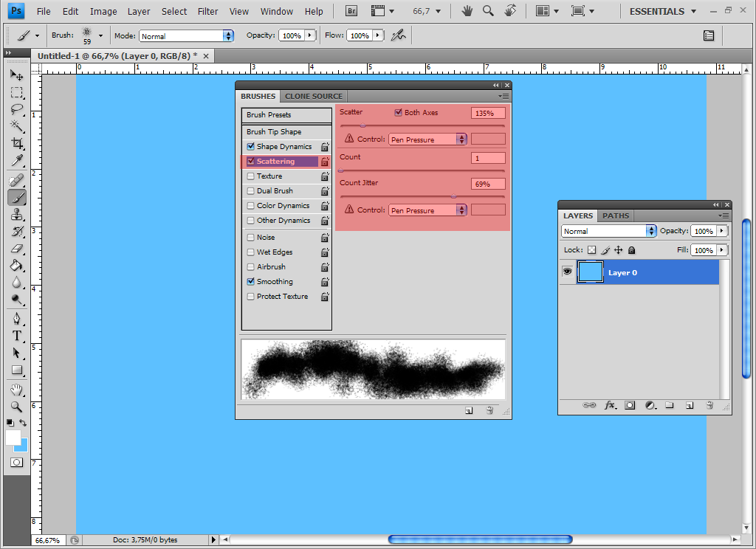756x549 pixels.
Task: Enable Other Dynamics option
Action: coord(251,221)
